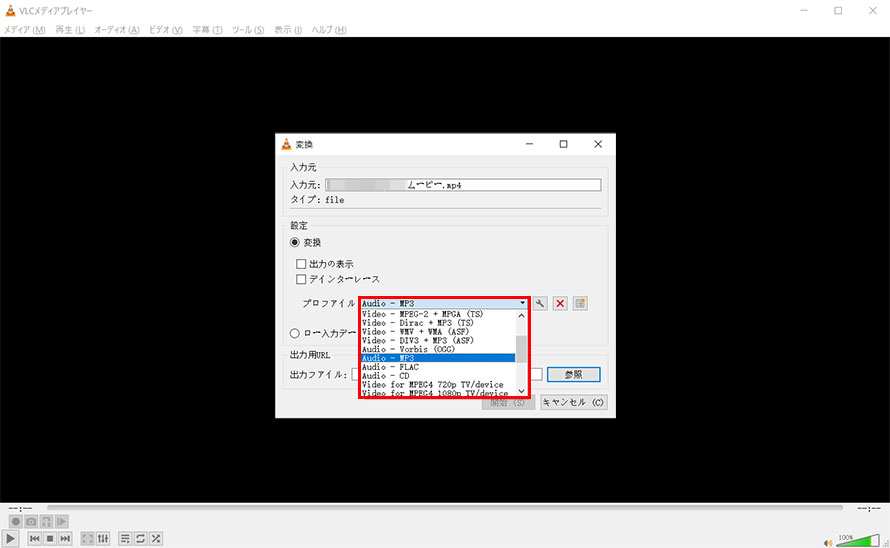
Task: Click the VLC cone icon in the 変換 dialog title bar
Action: 287,144
